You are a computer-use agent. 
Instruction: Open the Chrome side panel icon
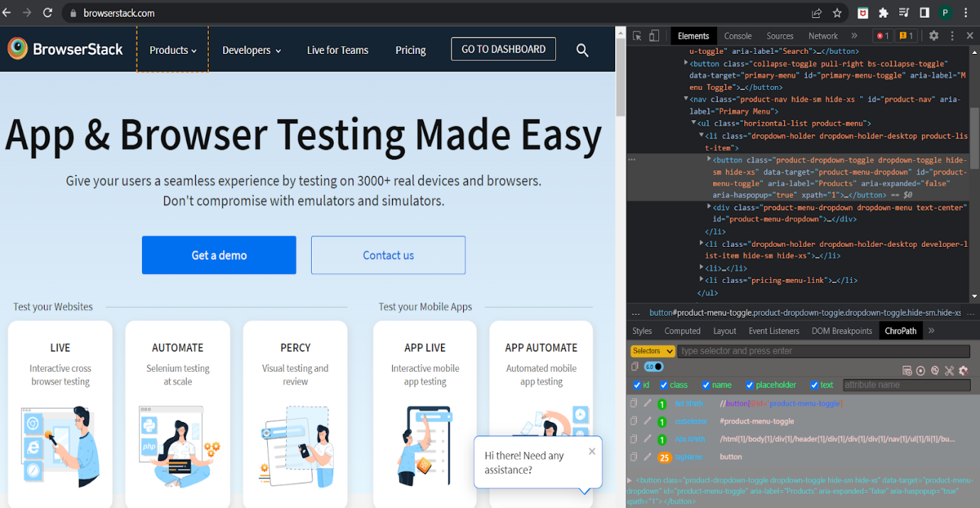925,13
